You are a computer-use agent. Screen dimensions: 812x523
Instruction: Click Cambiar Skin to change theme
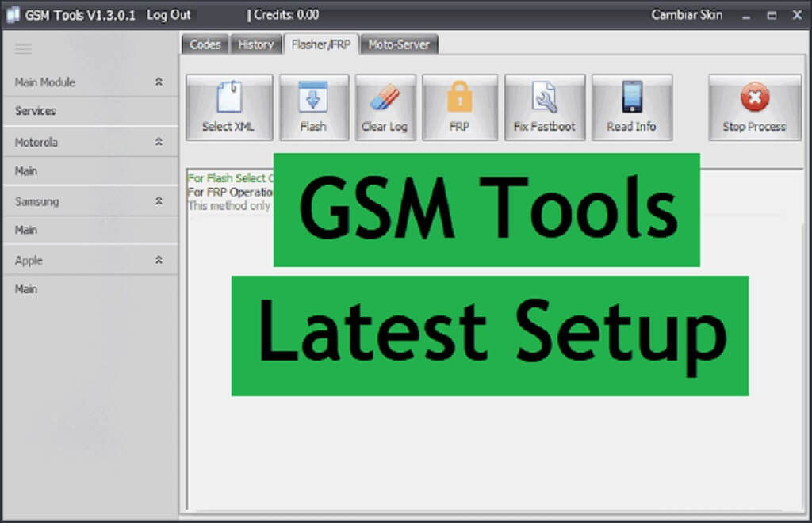[x=687, y=15]
